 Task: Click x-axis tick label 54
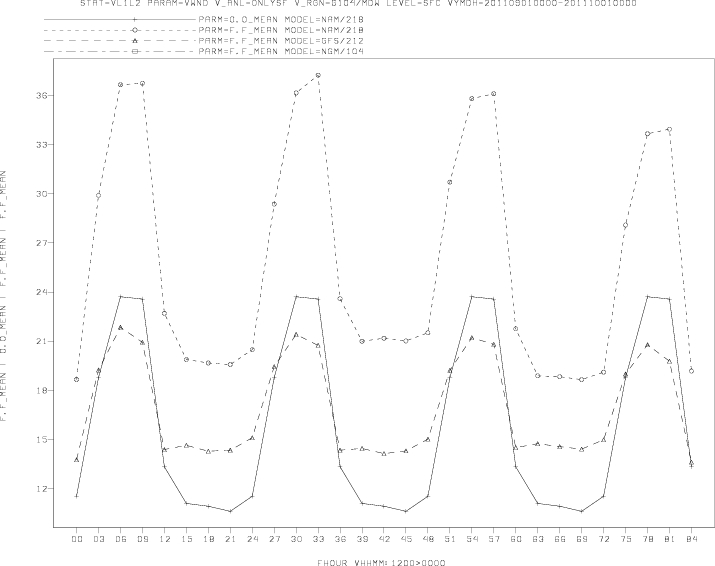click(472, 539)
